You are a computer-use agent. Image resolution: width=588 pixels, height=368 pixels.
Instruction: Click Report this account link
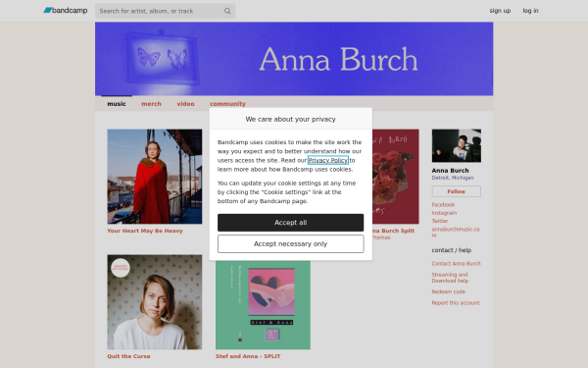click(x=456, y=303)
